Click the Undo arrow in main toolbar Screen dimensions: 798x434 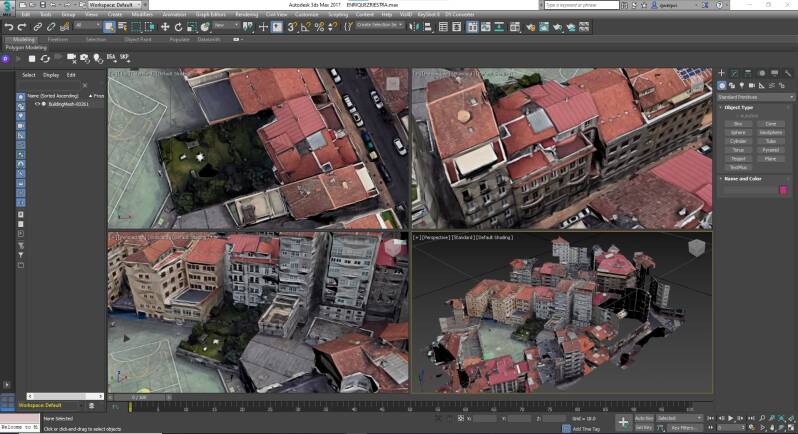coord(8,26)
